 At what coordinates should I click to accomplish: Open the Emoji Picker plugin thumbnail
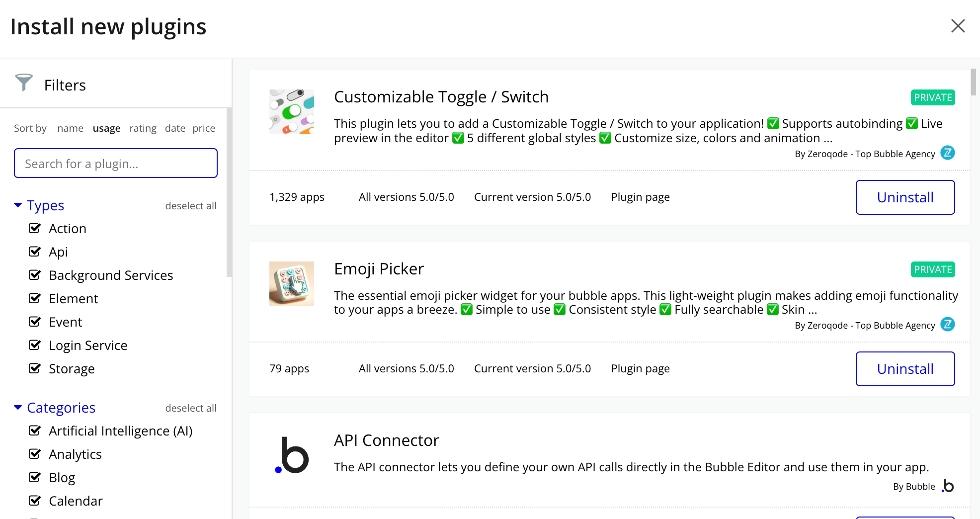click(x=292, y=284)
